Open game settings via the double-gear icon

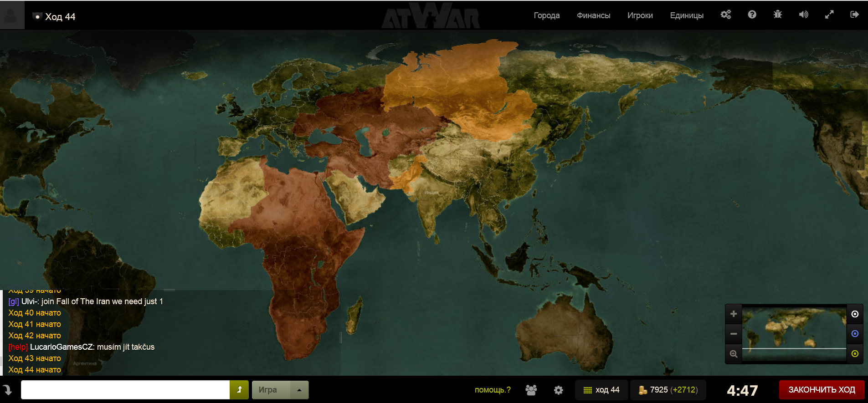tap(726, 15)
